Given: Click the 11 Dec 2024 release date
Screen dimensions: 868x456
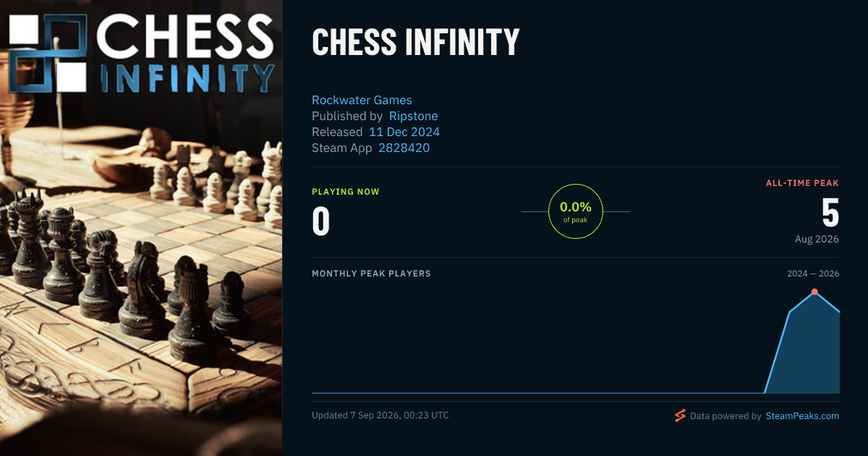Looking at the screenshot, I should [x=404, y=132].
